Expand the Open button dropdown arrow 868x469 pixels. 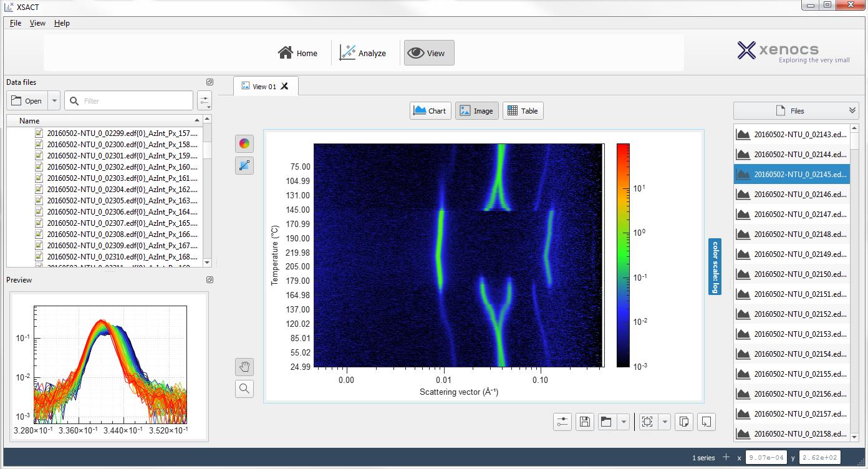[54, 100]
